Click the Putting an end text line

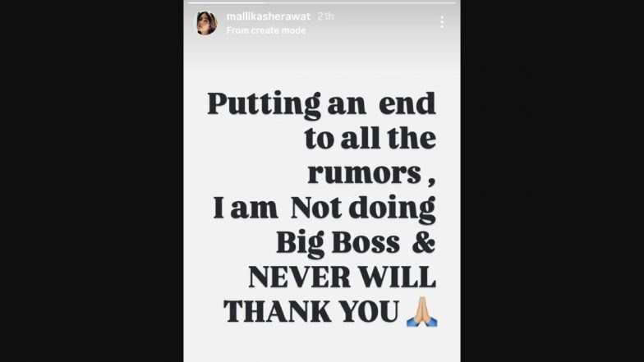322,103
